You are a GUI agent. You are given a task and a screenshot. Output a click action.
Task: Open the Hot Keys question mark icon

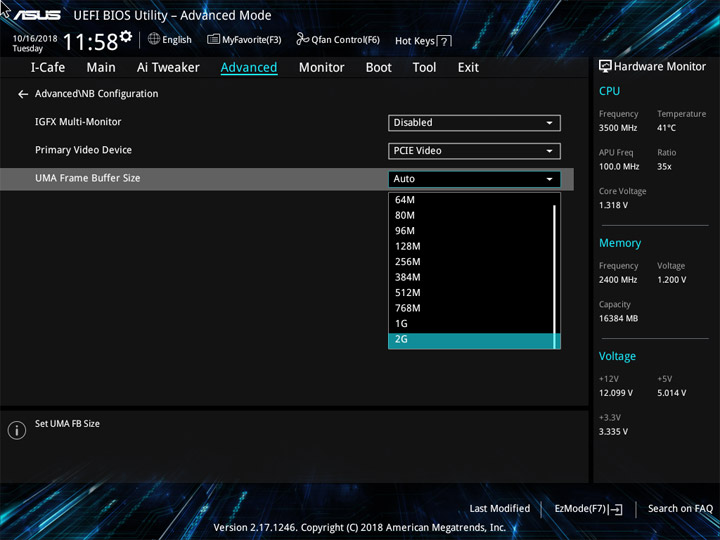point(444,42)
